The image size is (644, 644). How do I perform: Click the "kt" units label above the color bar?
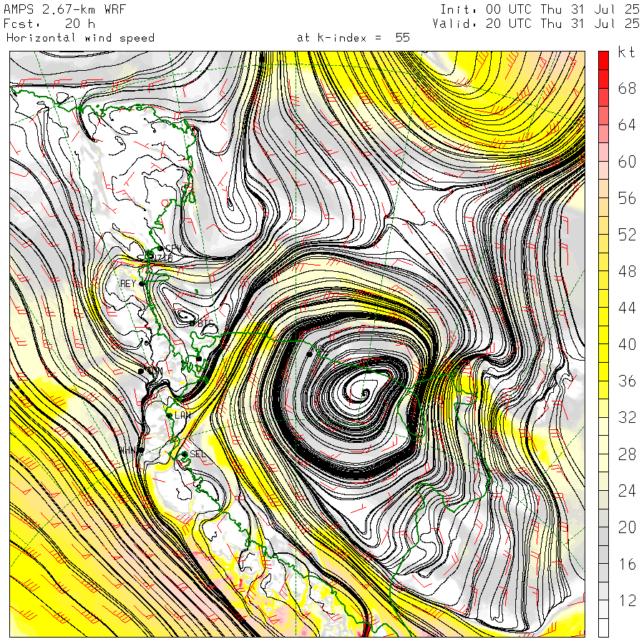(627, 52)
